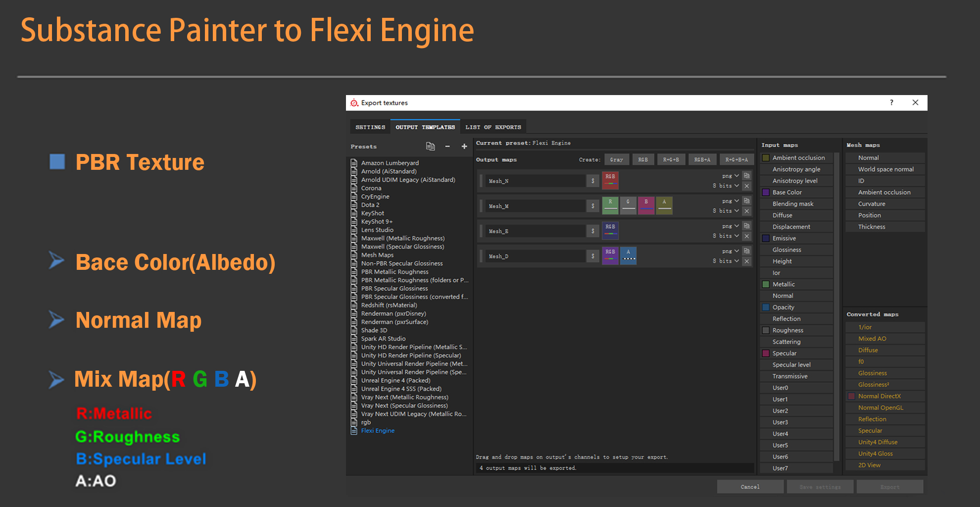Open the List of Exports tab
The image size is (980, 507).
pyautogui.click(x=493, y=127)
